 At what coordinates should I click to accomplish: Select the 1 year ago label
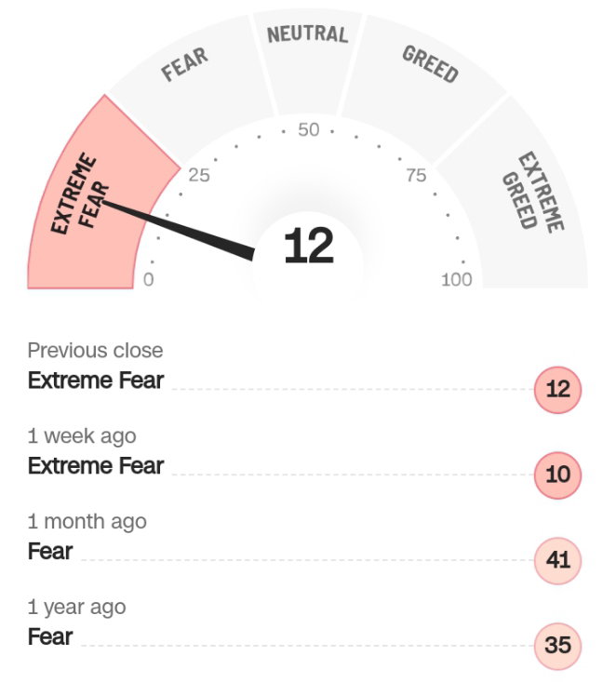pyautogui.click(x=76, y=608)
